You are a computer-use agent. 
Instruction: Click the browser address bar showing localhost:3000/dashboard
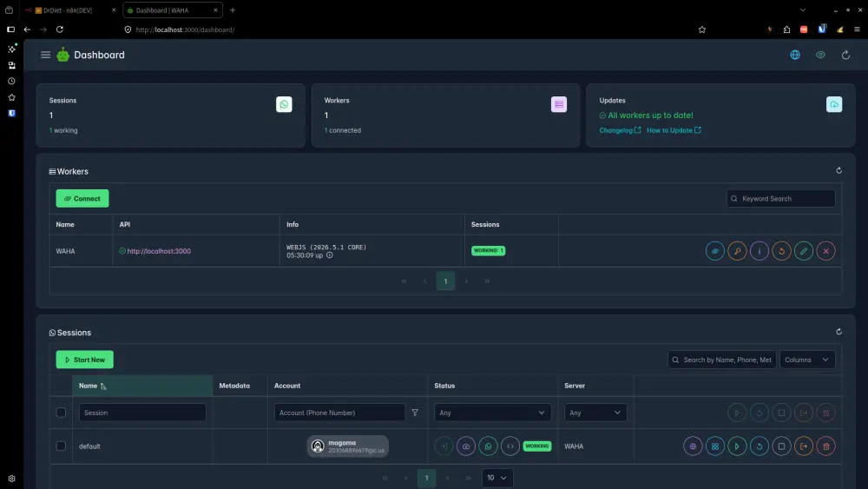click(410, 30)
